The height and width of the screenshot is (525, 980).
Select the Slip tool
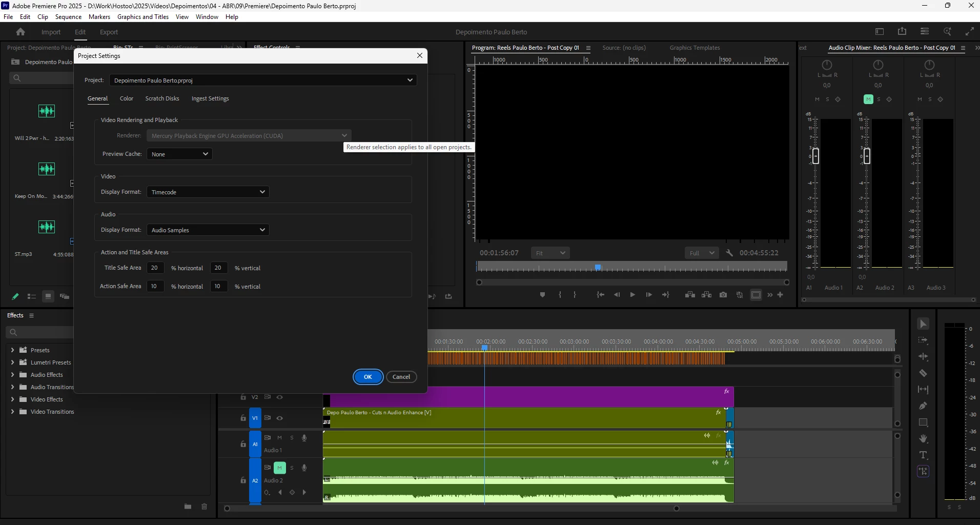tap(923, 390)
